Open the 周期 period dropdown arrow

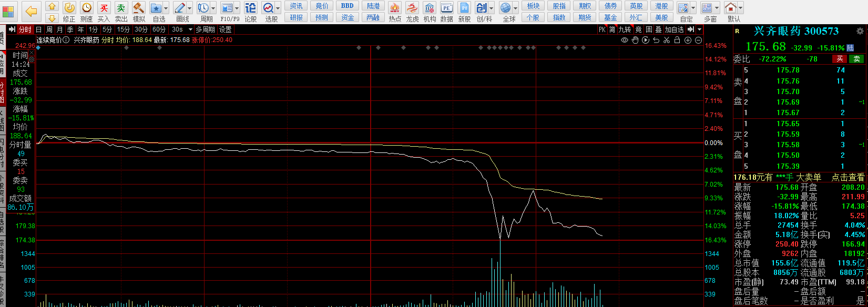pyautogui.click(x=213, y=8)
